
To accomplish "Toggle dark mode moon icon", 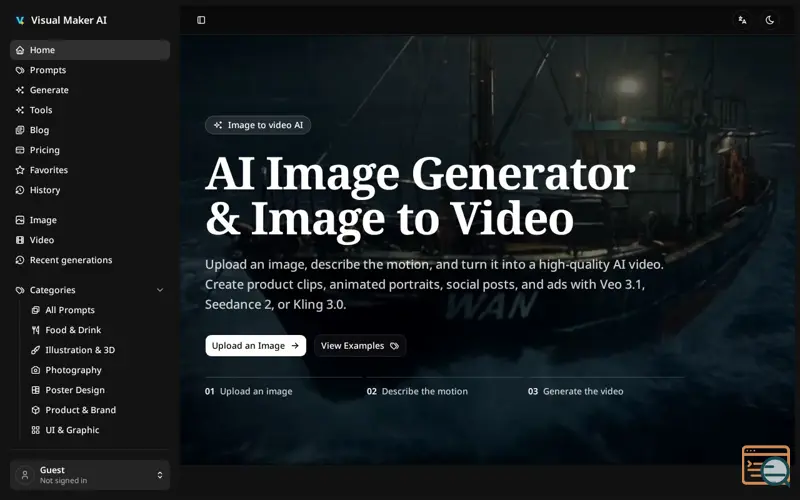I will [769, 20].
